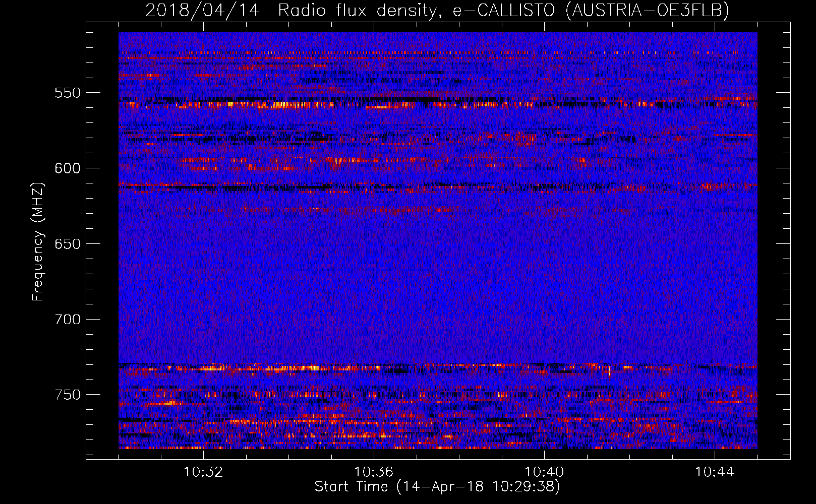
Task: Click the 10:40 time tick label
Action: click(x=544, y=472)
